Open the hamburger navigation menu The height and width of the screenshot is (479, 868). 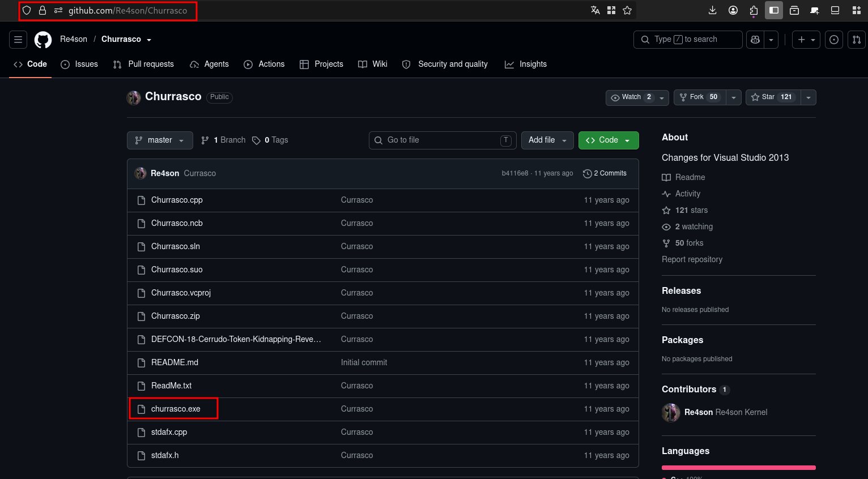click(18, 40)
